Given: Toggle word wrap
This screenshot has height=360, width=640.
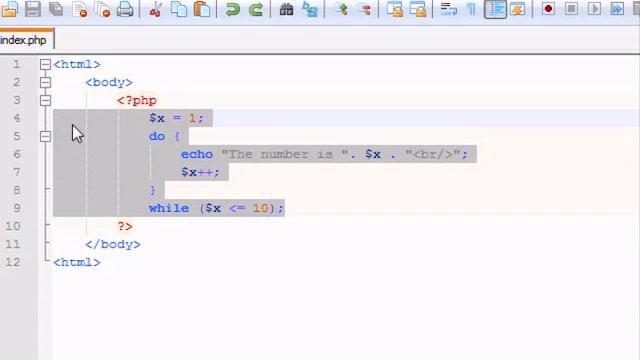Looking at the screenshot, I should pyautogui.click(x=449, y=9).
